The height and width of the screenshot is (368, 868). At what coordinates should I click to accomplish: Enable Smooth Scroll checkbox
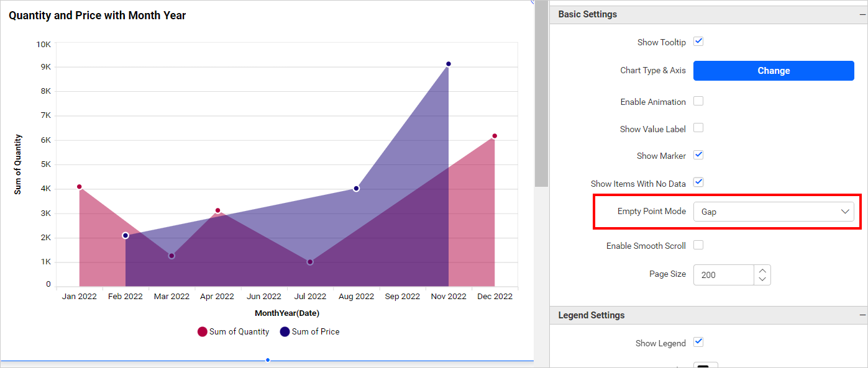(698, 245)
